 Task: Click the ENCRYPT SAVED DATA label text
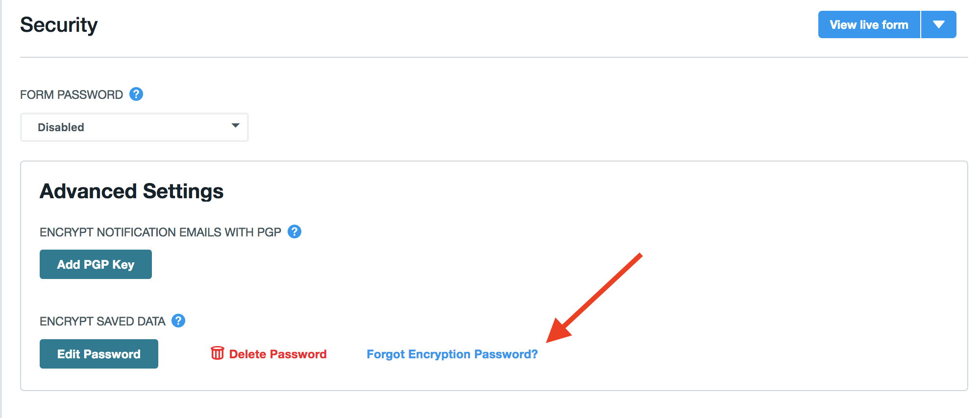coord(102,321)
